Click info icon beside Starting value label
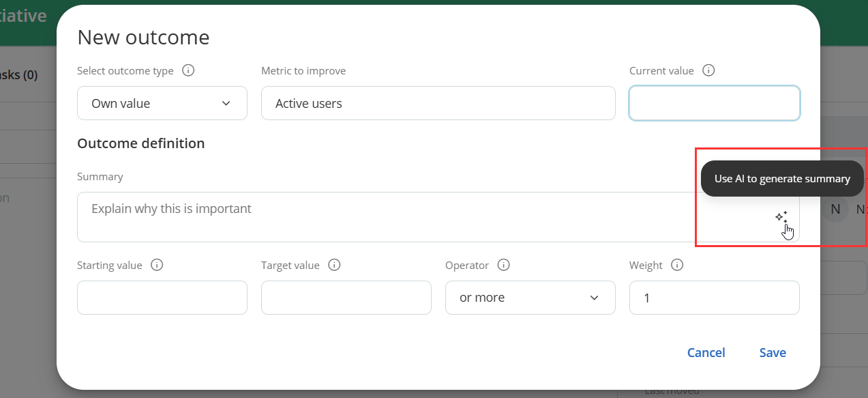The height and width of the screenshot is (398, 868). [x=157, y=265]
